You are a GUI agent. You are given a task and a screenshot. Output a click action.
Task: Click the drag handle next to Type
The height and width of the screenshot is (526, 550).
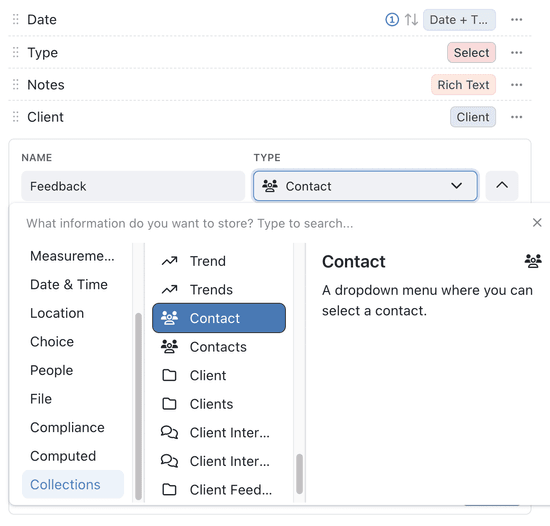[15, 53]
